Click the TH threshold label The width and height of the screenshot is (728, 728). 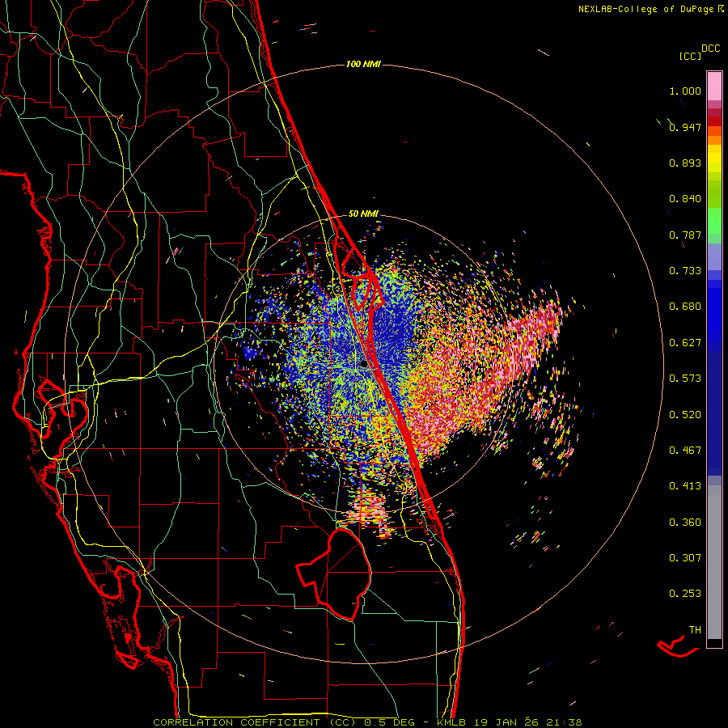(x=695, y=630)
